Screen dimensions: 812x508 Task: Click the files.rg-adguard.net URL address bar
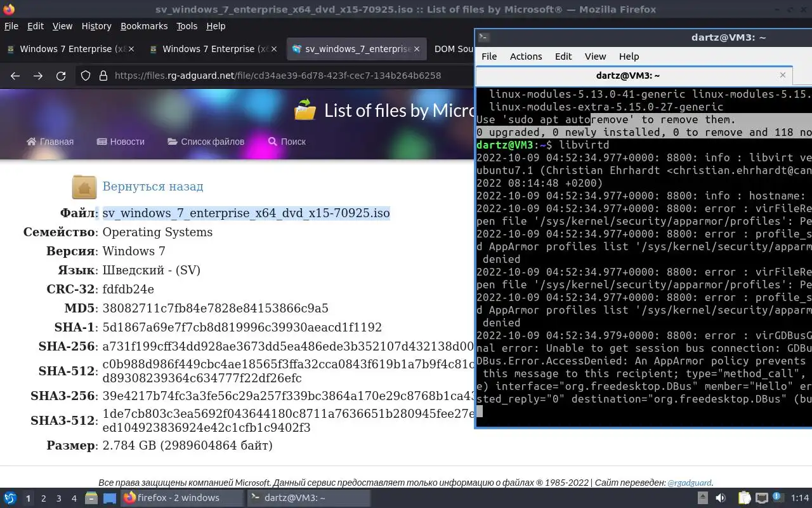point(277,76)
